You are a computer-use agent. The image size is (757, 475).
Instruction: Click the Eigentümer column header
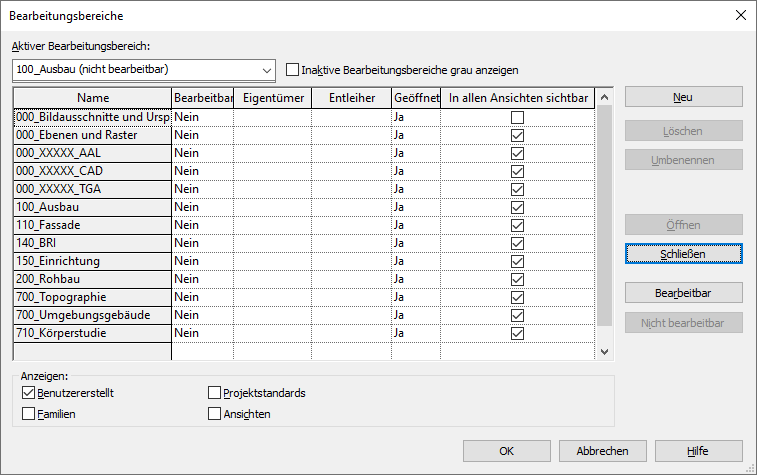point(272,98)
